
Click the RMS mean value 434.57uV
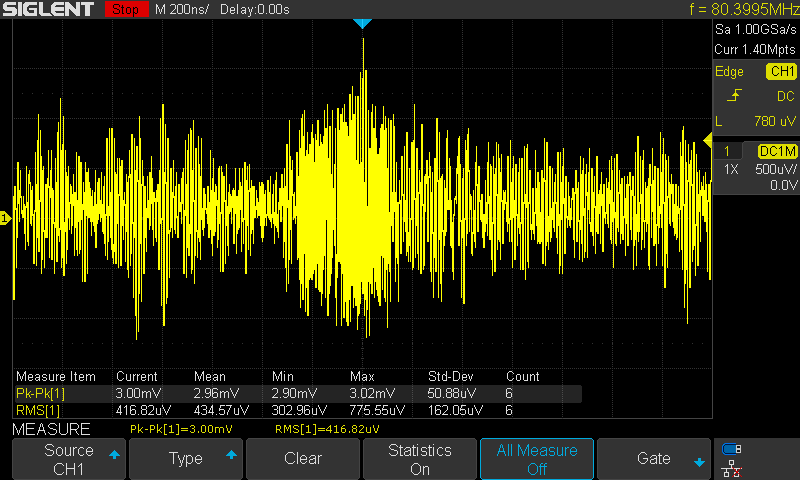(221, 410)
